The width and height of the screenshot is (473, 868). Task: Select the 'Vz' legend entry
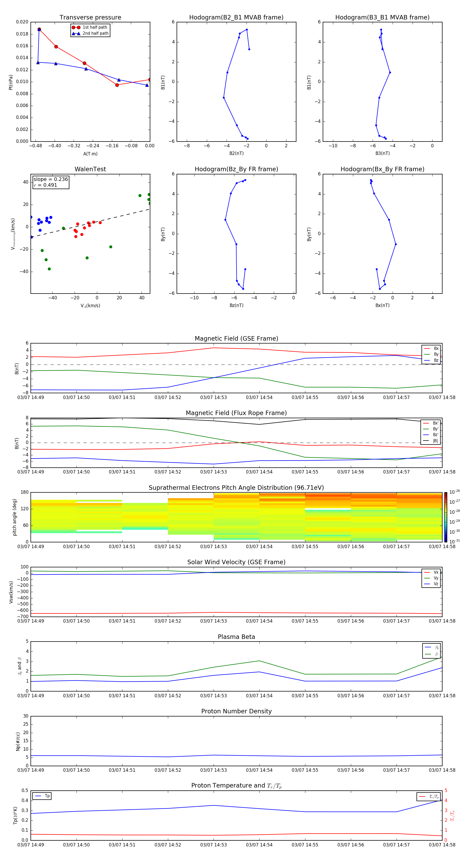[x=431, y=584]
